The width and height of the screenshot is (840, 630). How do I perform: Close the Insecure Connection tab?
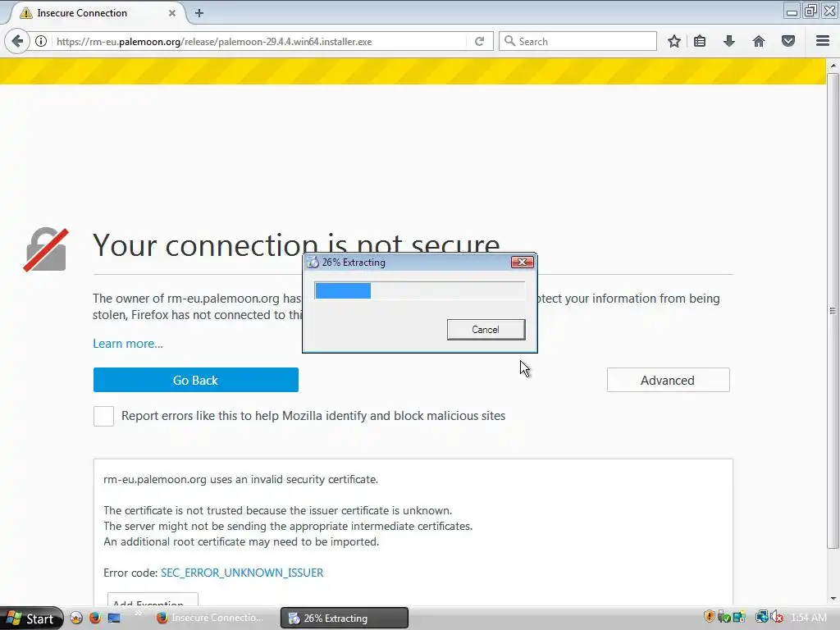coord(172,13)
